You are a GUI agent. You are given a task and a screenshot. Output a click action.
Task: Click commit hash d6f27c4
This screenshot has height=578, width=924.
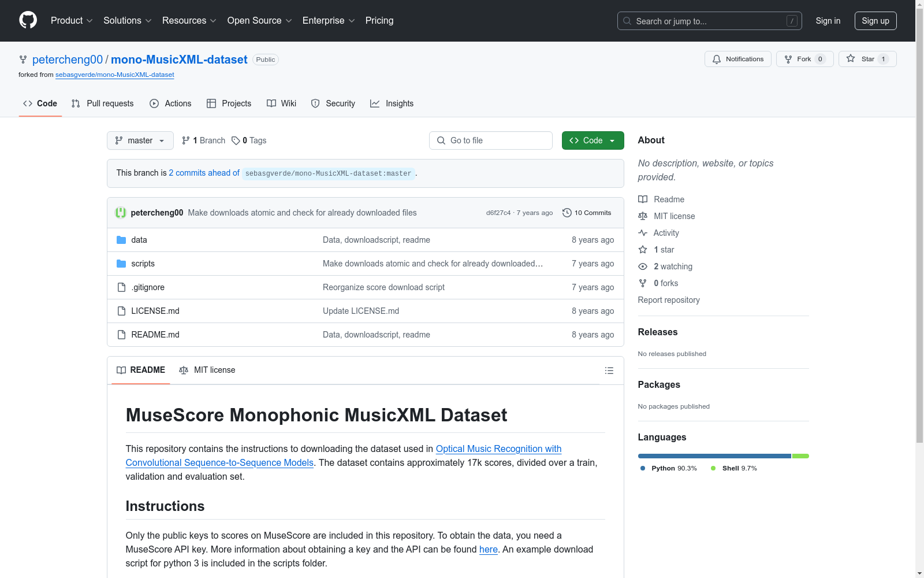pyautogui.click(x=498, y=213)
